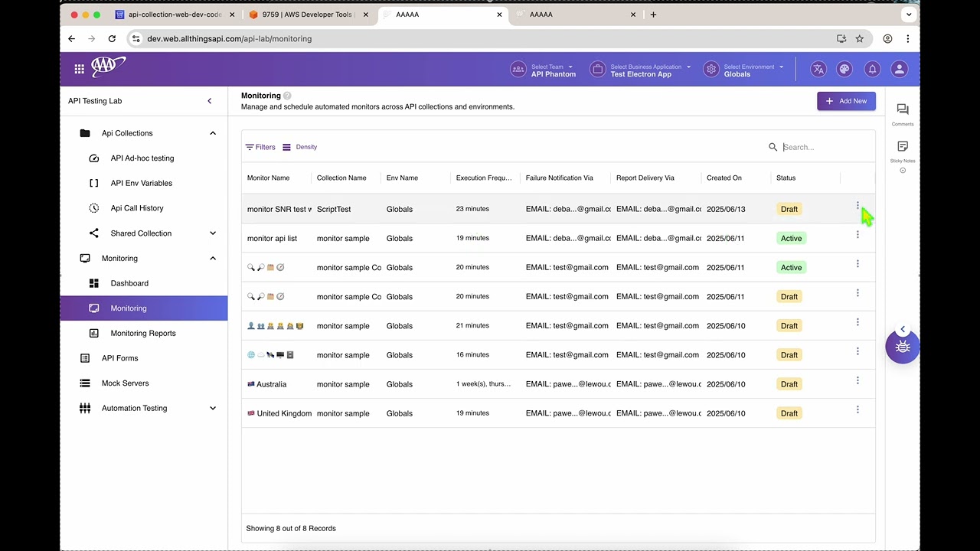Click the browser address bar URL

pos(229,38)
